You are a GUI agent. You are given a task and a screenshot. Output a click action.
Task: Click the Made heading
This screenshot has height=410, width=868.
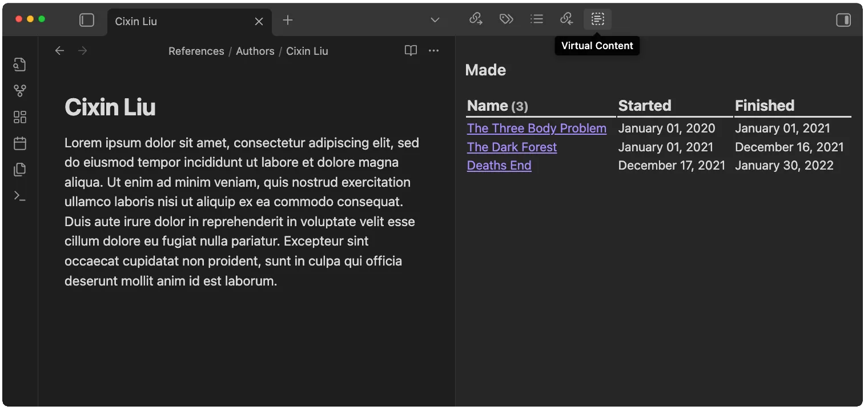tap(485, 70)
